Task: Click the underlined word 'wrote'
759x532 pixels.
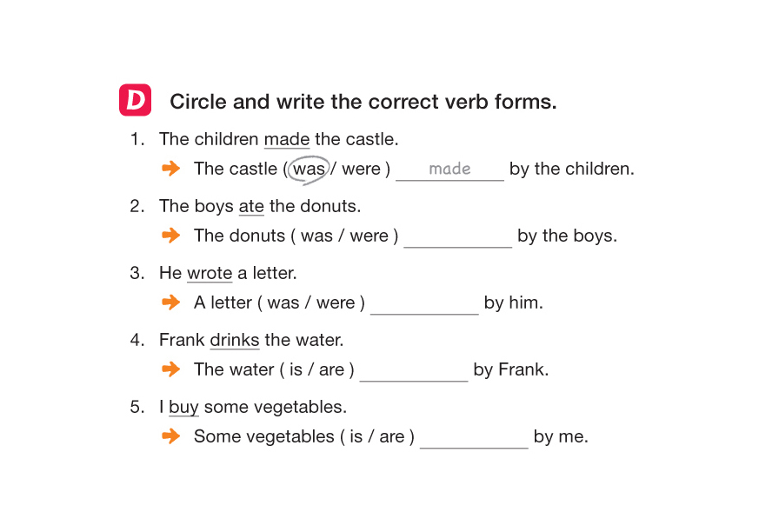Action: [x=210, y=274]
